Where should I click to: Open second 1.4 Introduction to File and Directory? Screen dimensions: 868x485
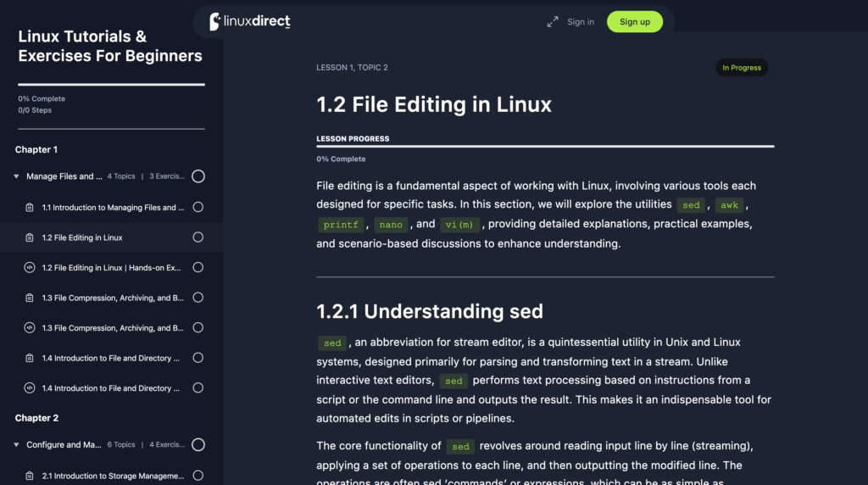point(111,388)
